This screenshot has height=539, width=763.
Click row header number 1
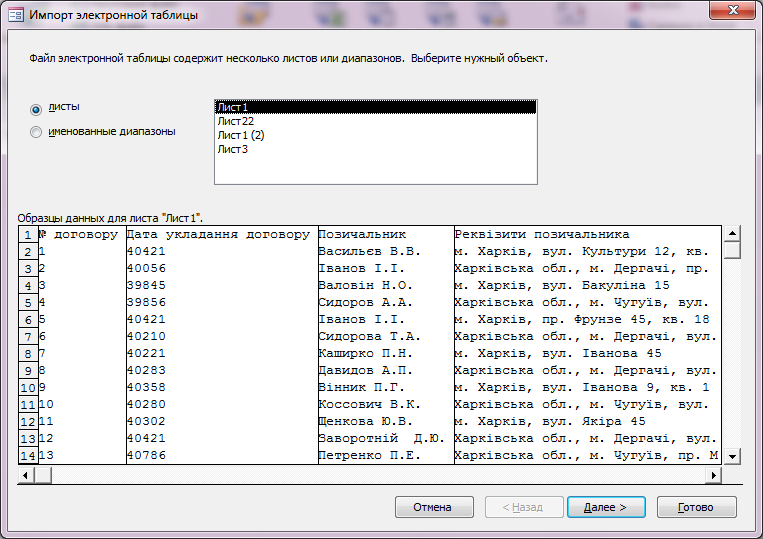pos(28,234)
